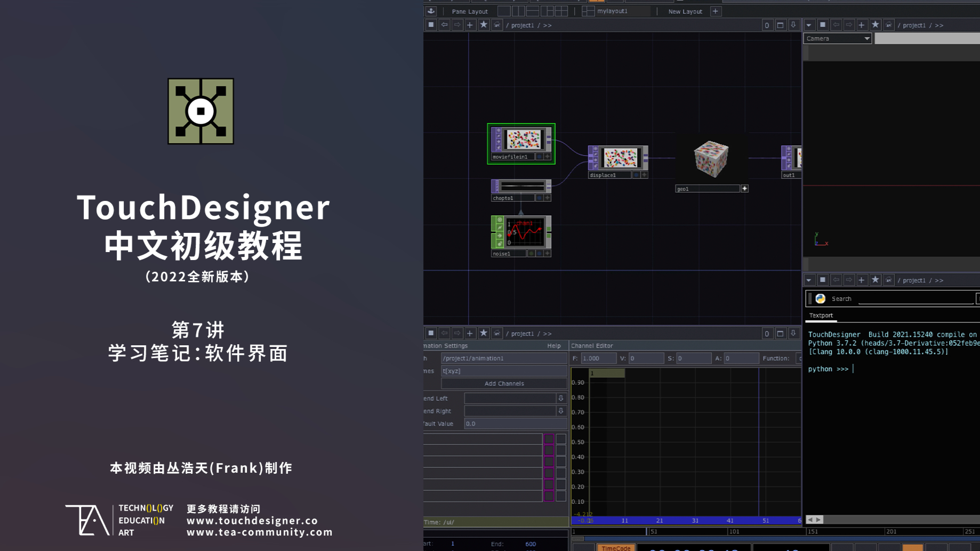
Task: Select the single-pane layout icon
Action: coord(504,11)
